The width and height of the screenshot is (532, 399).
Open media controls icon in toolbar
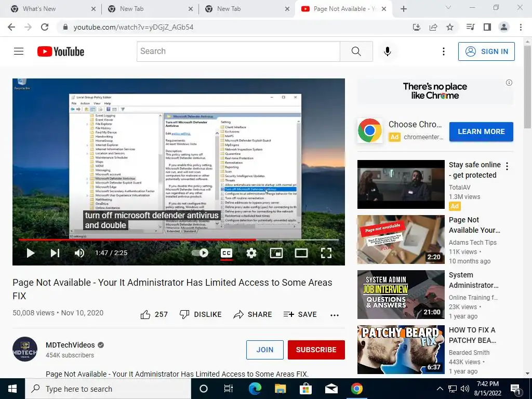tap(470, 27)
